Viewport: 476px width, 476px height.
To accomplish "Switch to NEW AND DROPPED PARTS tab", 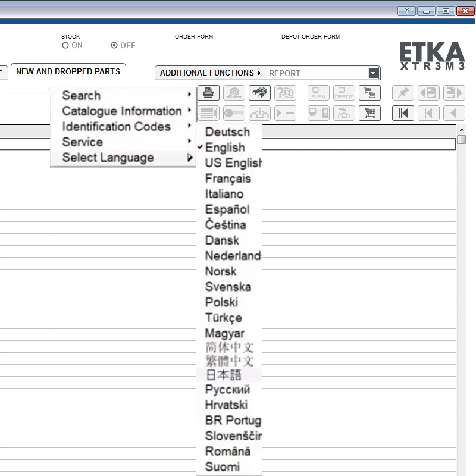I will 68,71.
